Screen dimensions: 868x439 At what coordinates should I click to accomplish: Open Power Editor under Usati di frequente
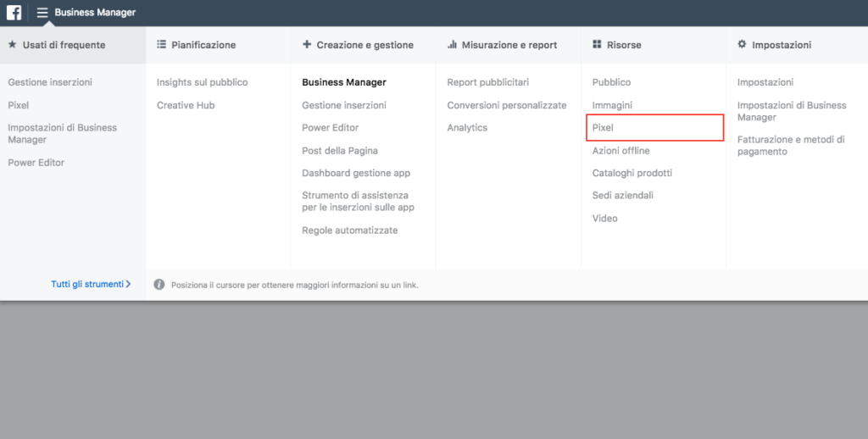pos(36,162)
